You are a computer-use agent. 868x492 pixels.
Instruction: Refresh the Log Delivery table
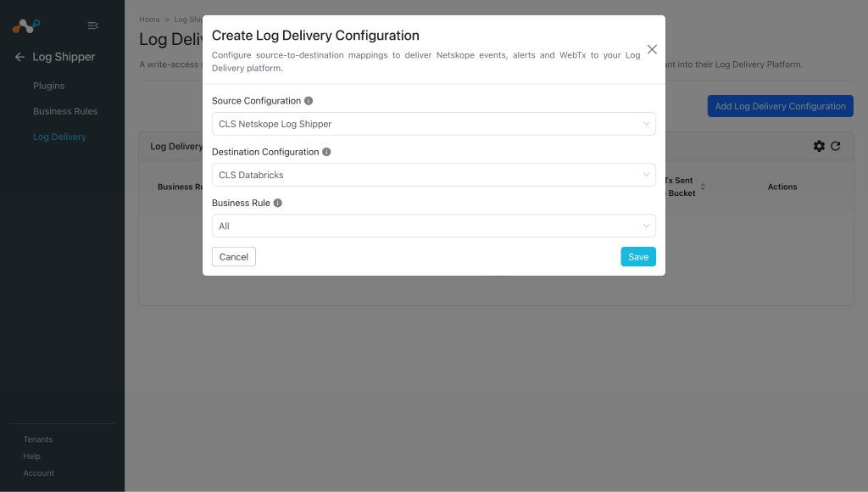click(x=835, y=146)
